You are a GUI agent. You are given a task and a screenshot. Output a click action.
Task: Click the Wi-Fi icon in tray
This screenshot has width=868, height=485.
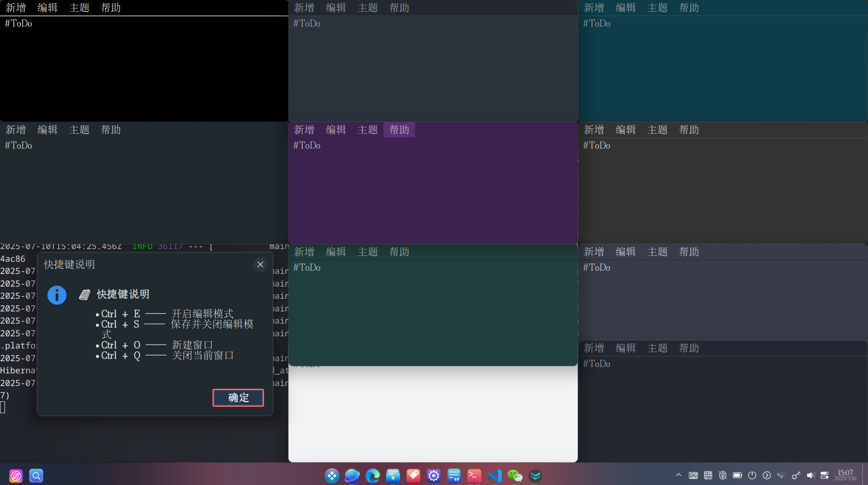click(781, 475)
